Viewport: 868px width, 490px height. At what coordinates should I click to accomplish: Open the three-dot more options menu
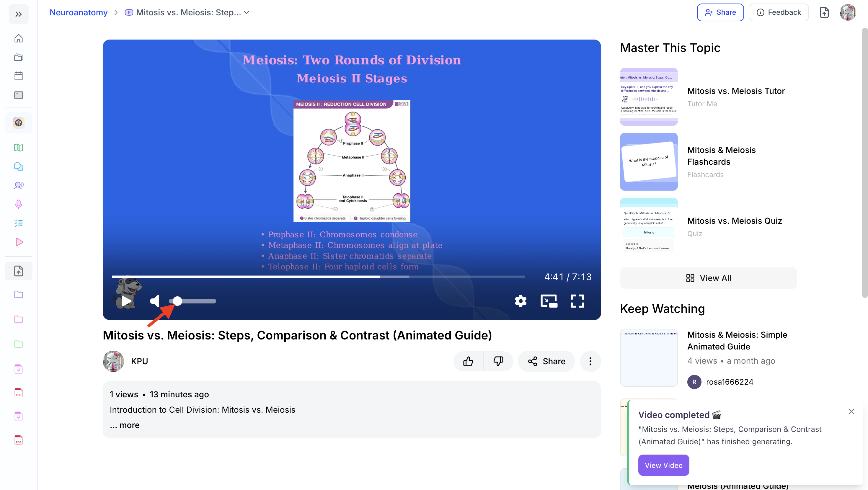click(590, 361)
